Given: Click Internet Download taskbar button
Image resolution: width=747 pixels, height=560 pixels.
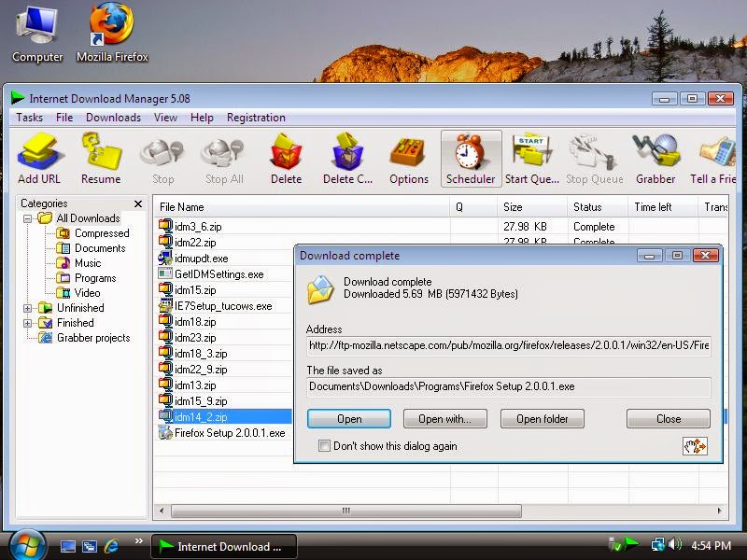Looking at the screenshot, I should pyautogui.click(x=224, y=546).
